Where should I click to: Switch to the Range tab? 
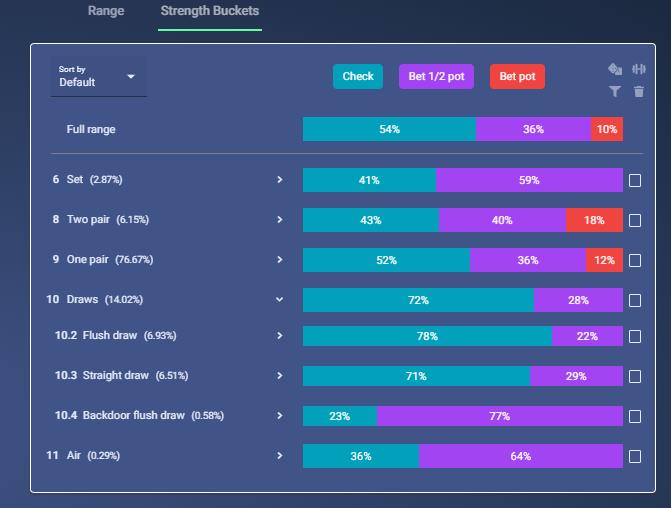tap(106, 11)
